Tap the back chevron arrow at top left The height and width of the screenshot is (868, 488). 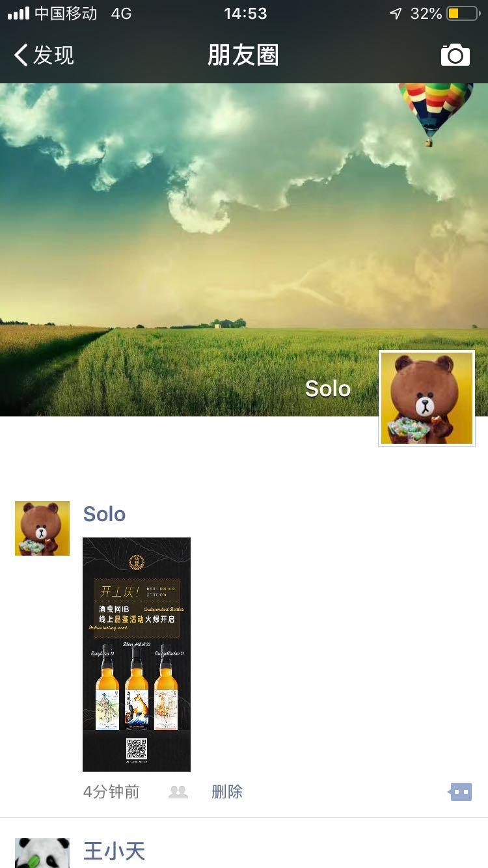coord(21,55)
